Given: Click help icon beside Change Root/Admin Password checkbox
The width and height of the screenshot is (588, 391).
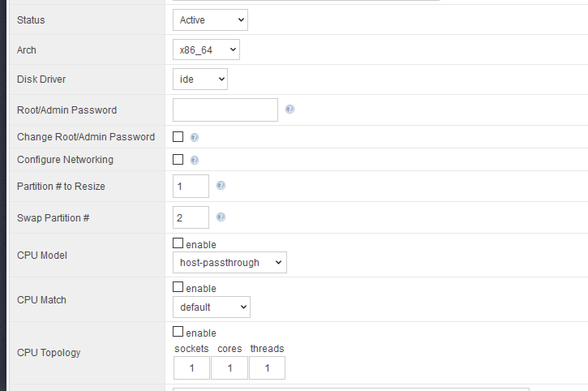Looking at the screenshot, I should (x=195, y=137).
